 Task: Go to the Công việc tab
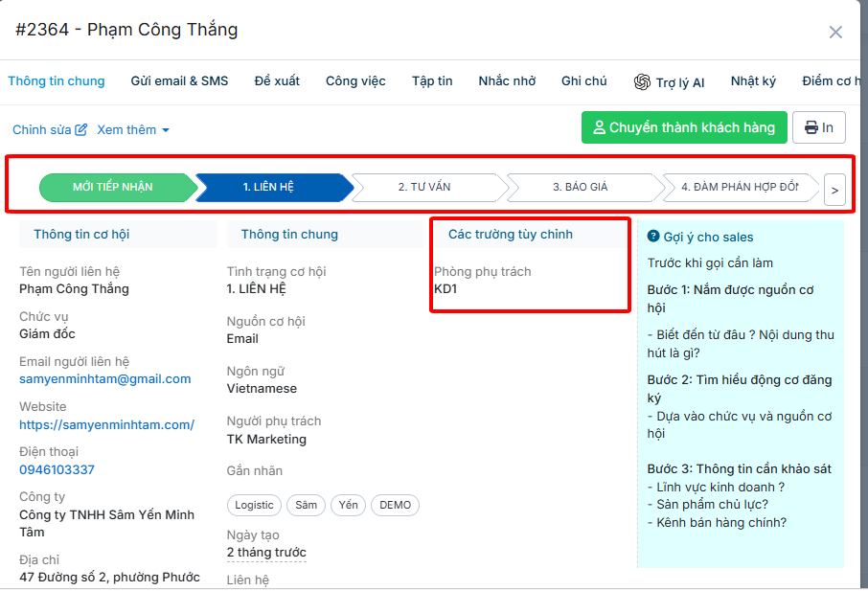coord(355,80)
